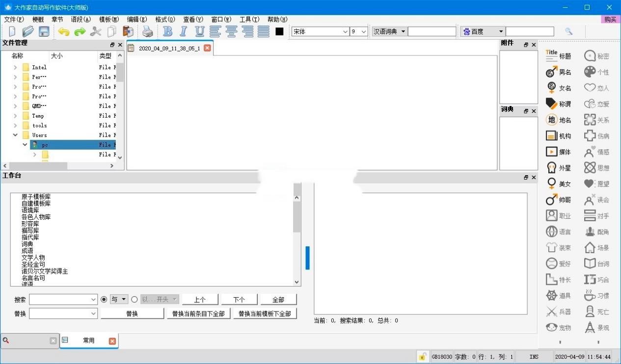
Task: Open the 百度 search engine dropdown
Action: point(483,31)
